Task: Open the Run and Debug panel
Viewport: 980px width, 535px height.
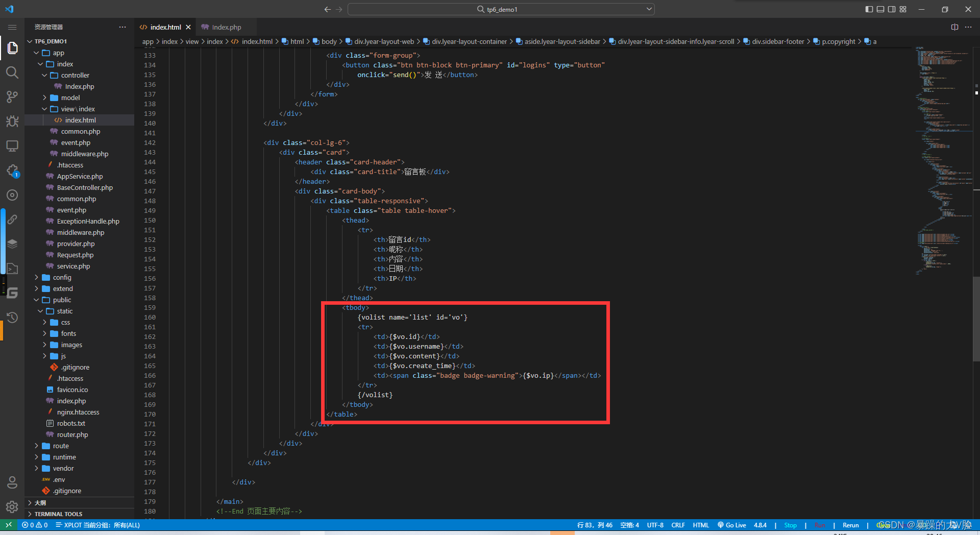Action: coord(12,121)
